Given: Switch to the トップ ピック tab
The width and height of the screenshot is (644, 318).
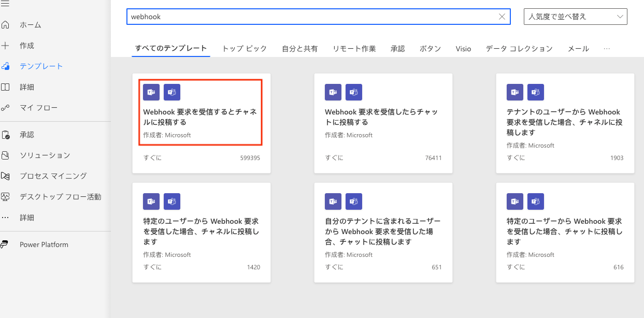Looking at the screenshot, I should coord(245,48).
